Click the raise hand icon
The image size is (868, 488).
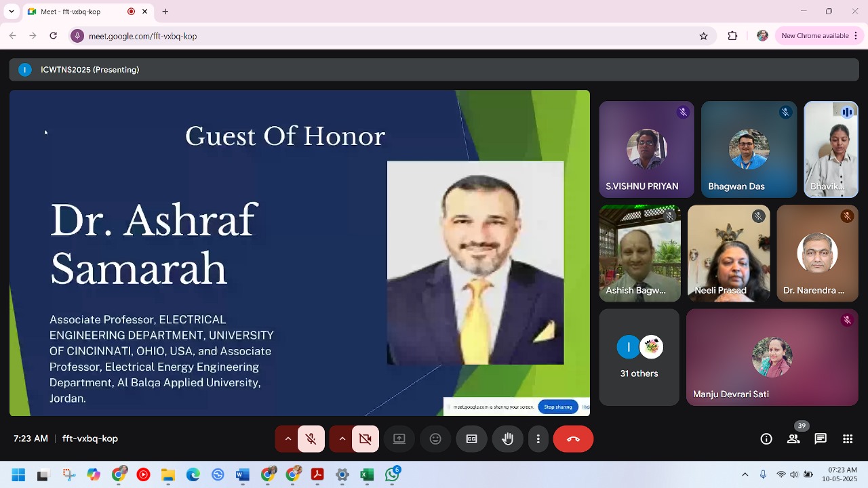pos(507,439)
